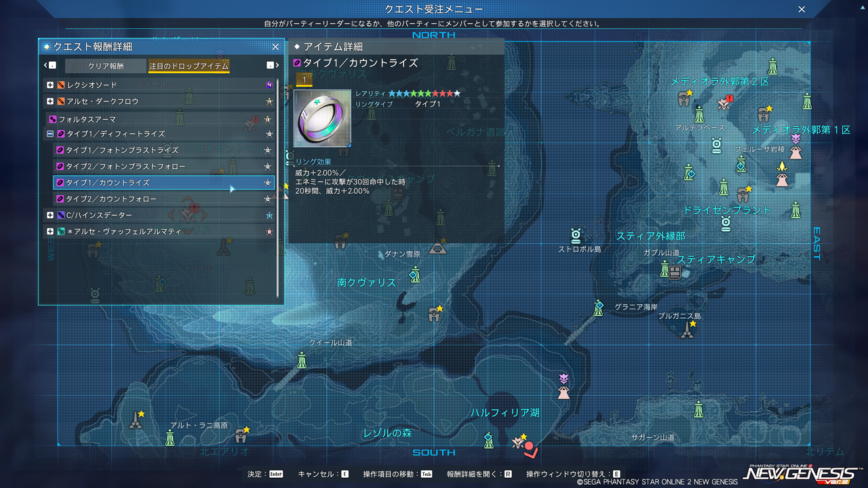
Task: Select Ryuker device near クイール山道
Action: click(301, 359)
